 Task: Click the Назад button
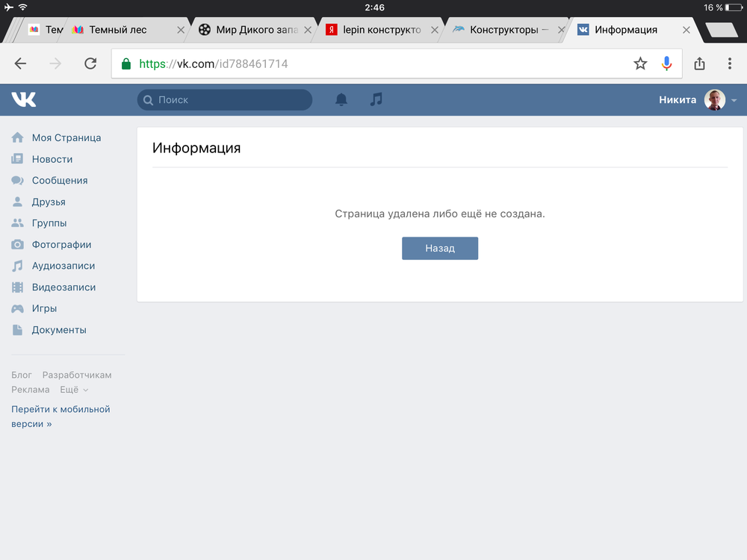[440, 248]
